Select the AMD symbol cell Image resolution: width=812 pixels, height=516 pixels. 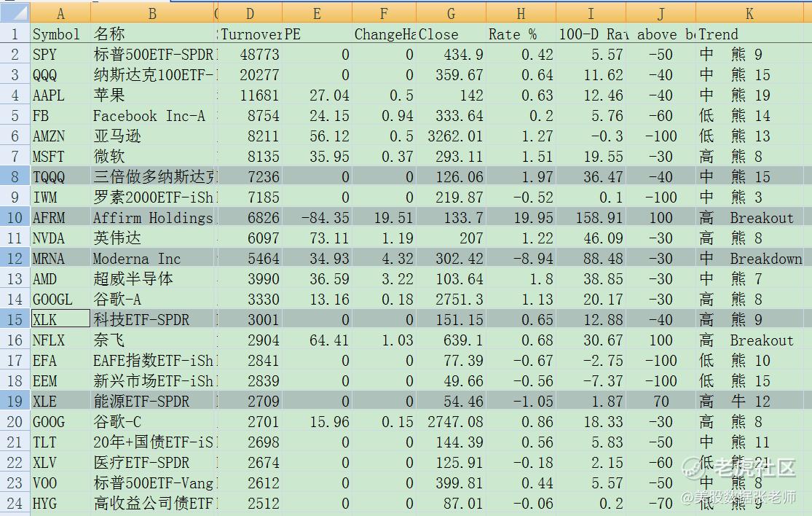point(60,279)
